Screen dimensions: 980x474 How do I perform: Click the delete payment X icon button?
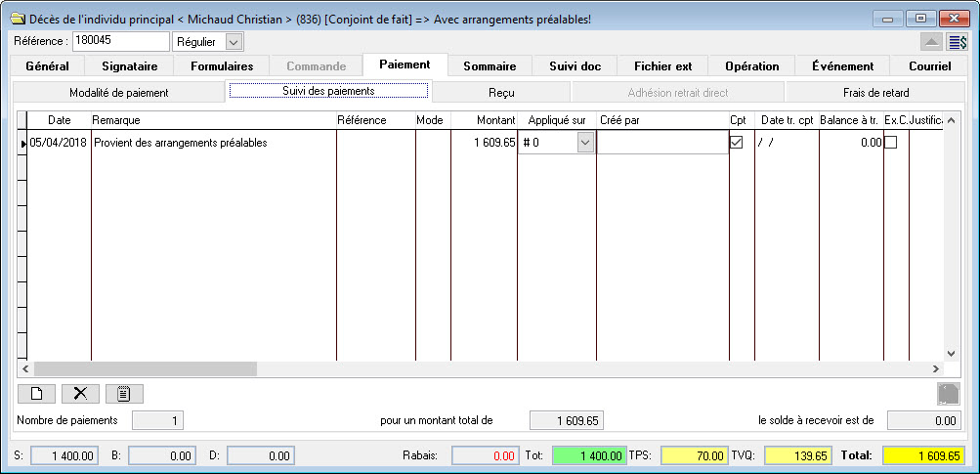point(80,394)
